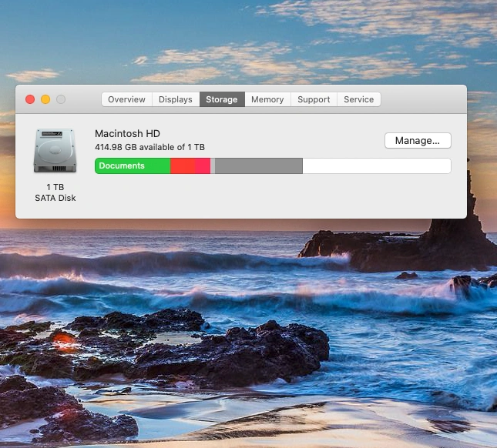Screen dimensions: 497x448
Task: Click the white free-space bar segment
Action: click(377, 166)
